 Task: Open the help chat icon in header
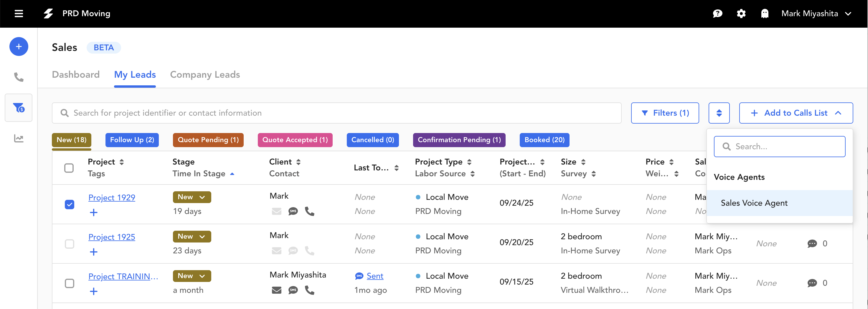[x=717, y=14]
